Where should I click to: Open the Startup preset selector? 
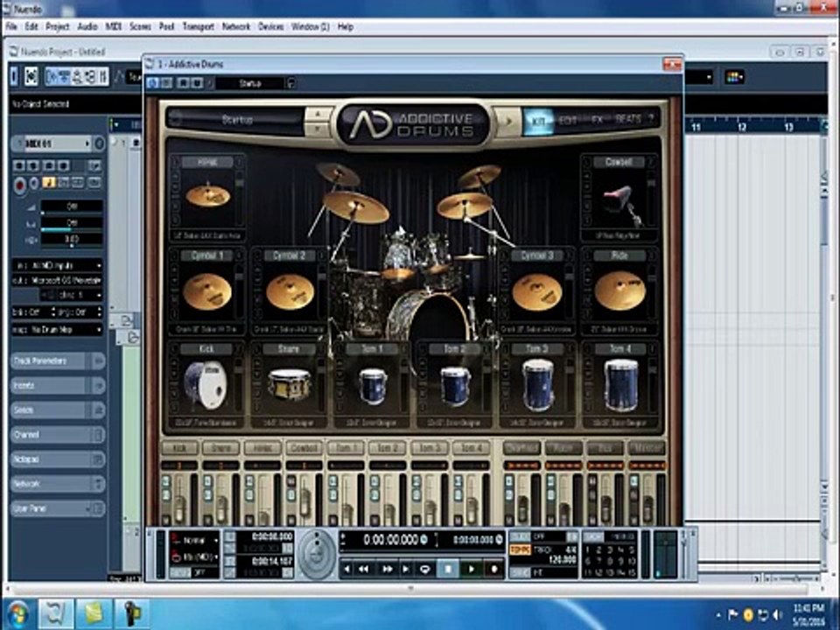click(236, 120)
